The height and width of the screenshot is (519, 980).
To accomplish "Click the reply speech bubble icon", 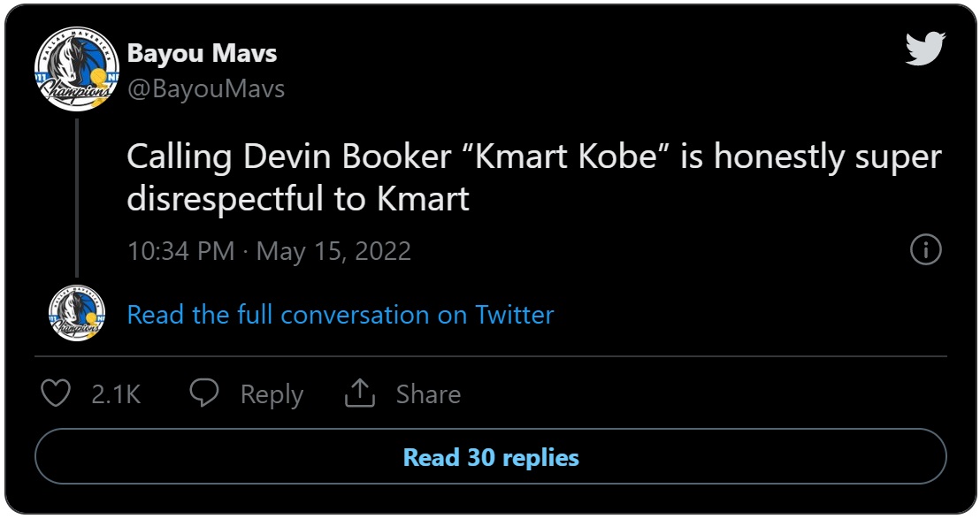I will click(204, 393).
